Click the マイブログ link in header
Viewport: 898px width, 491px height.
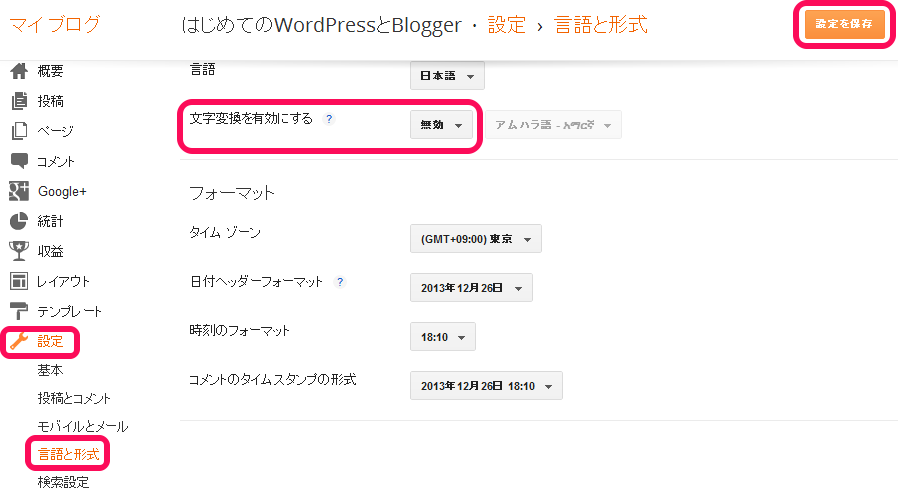(x=55, y=24)
